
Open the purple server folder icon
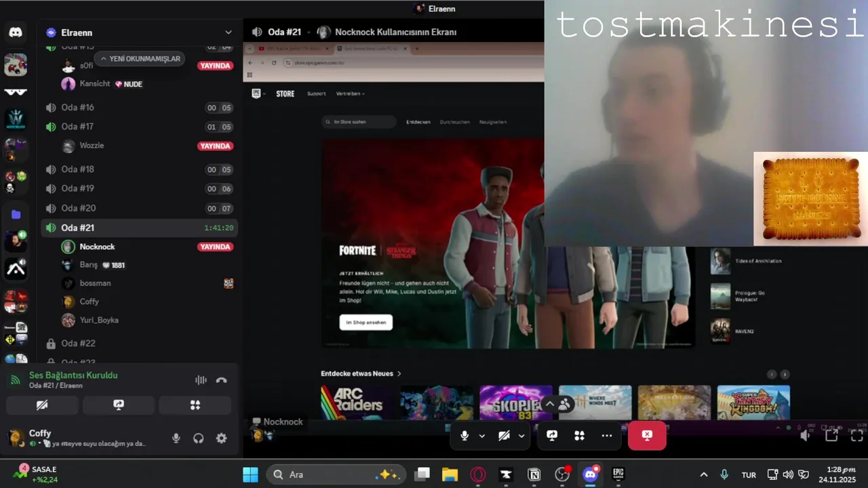(16, 214)
